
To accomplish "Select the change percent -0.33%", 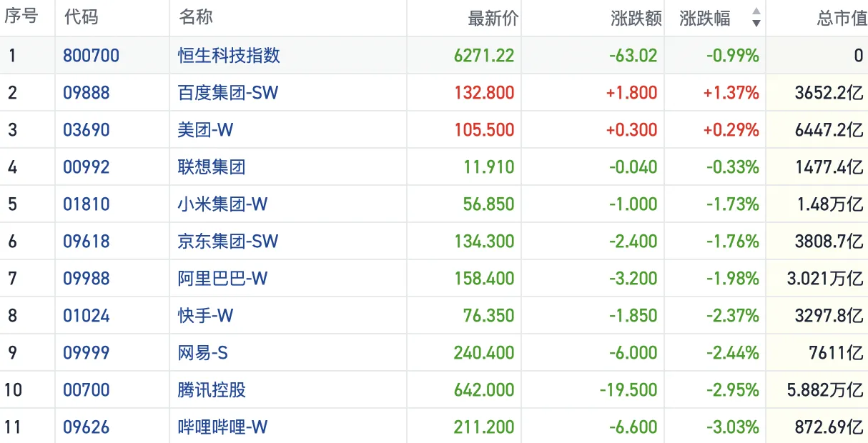I will [x=732, y=167].
